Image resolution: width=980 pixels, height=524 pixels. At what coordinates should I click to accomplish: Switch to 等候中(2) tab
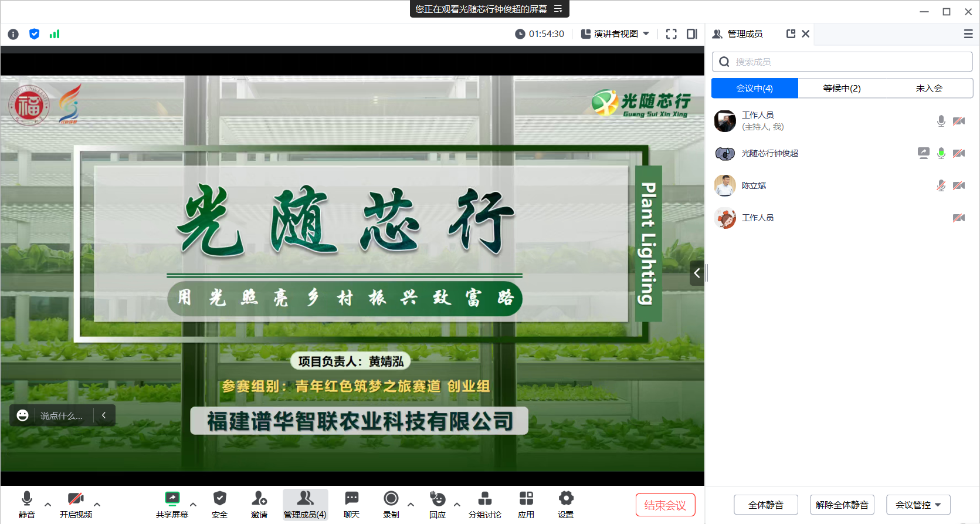pyautogui.click(x=842, y=88)
